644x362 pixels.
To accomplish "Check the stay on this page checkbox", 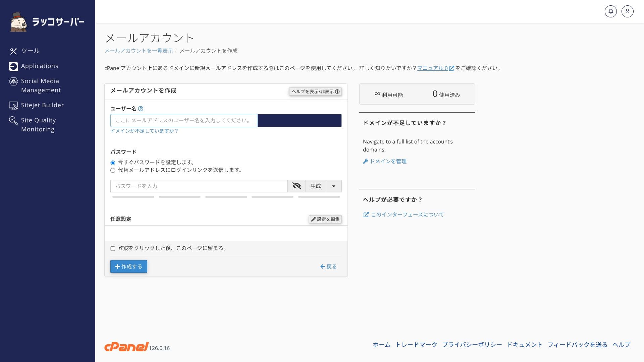I will 113,249.
